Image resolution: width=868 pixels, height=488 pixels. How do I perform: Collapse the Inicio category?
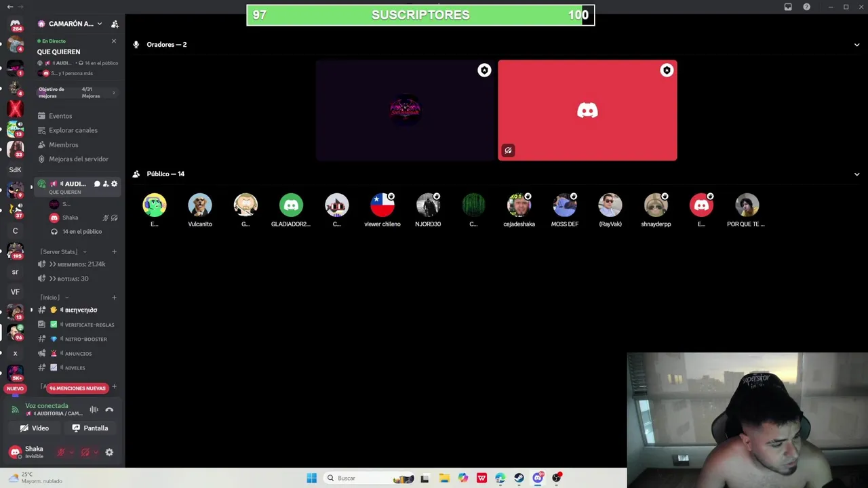[x=54, y=298]
